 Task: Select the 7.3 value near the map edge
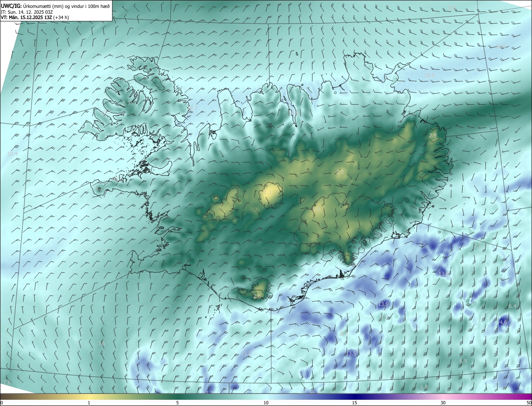click(6, 382)
